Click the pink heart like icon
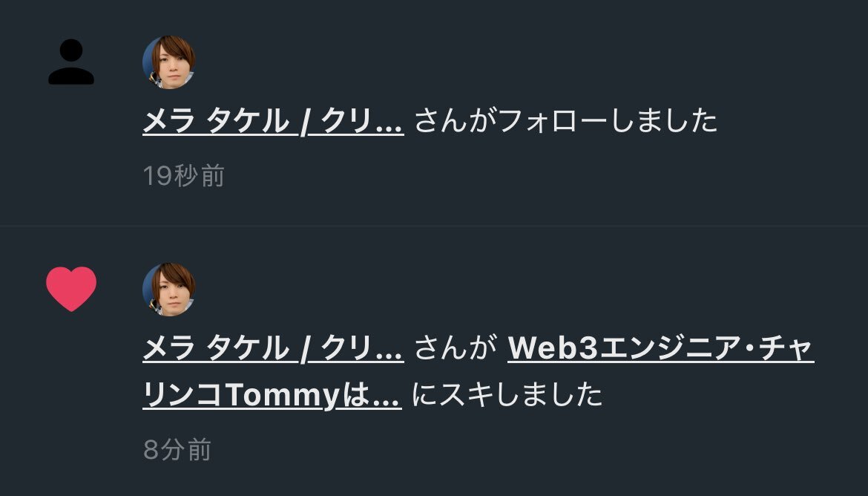Image resolution: width=868 pixels, height=496 pixels. click(x=71, y=289)
